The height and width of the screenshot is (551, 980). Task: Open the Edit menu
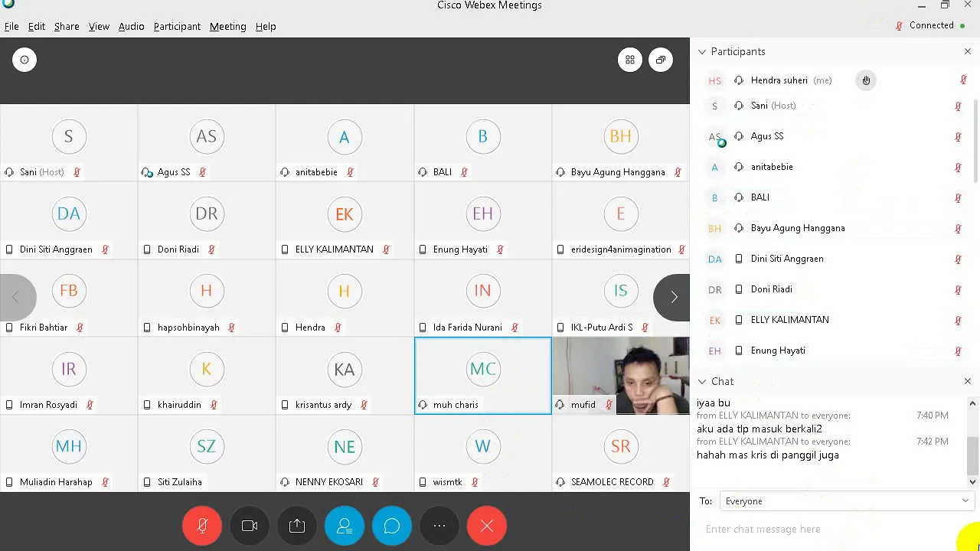[37, 26]
